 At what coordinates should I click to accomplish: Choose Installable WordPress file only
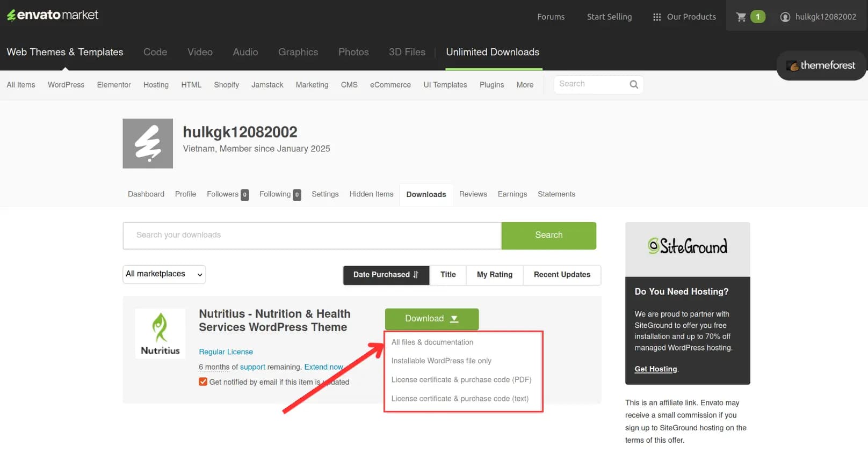[442, 361]
